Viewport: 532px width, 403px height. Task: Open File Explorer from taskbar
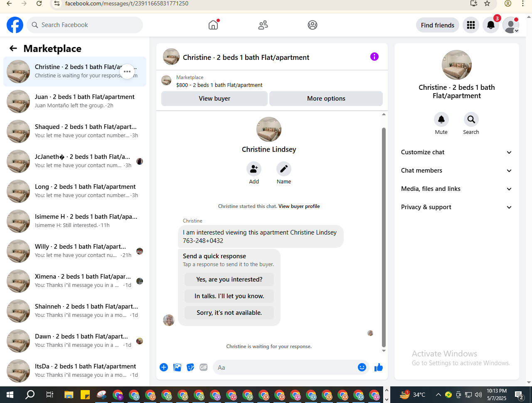click(x=69, y=395)
